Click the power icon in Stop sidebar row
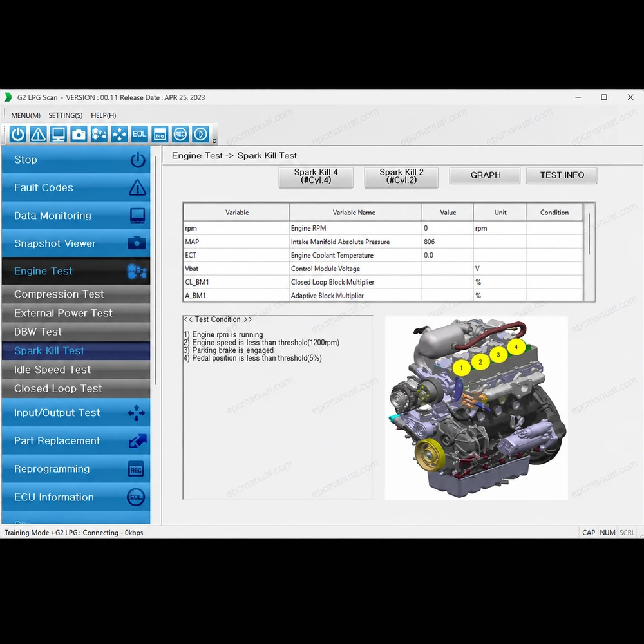 [138, 160]
